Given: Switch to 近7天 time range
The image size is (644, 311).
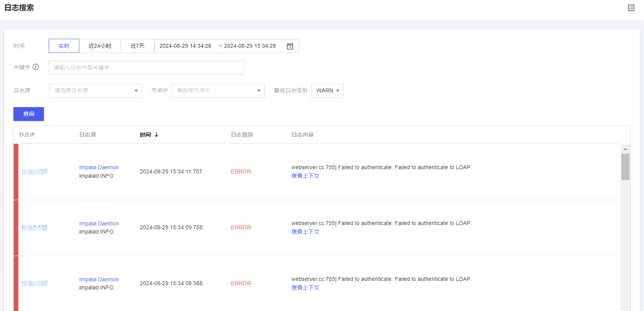Looking at the screenshot, I should (x=137, y=46).
